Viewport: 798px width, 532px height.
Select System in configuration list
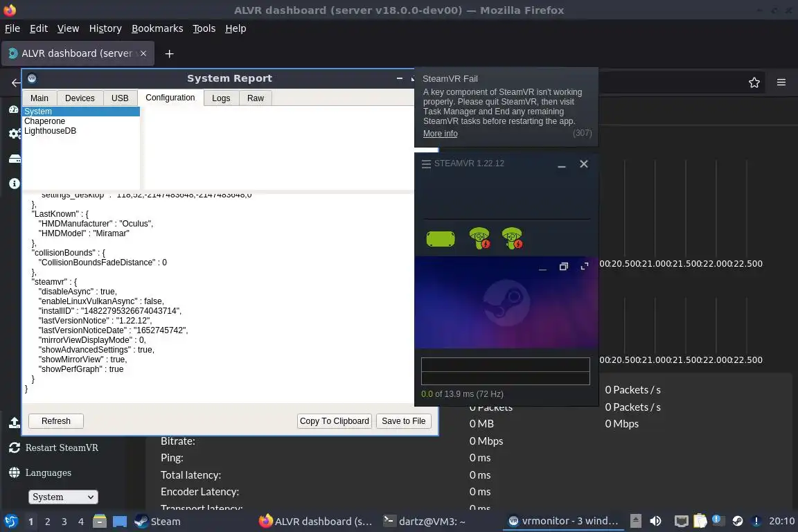click(x=82, y=112)
